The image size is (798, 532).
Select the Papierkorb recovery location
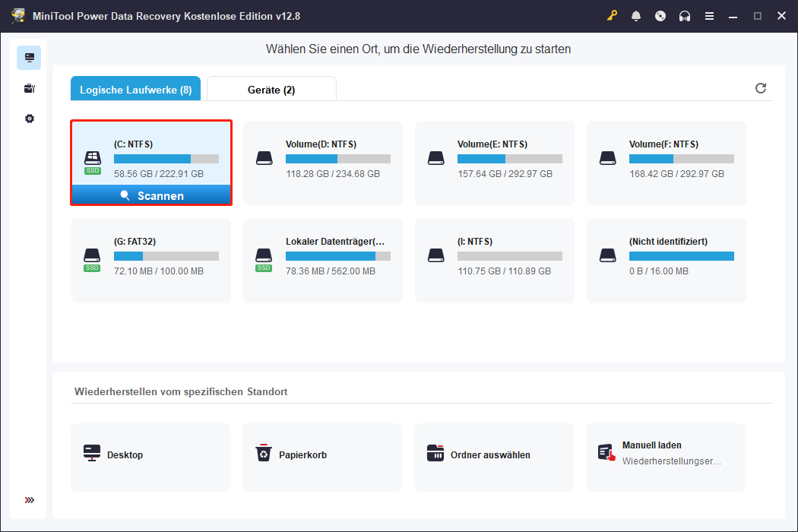[322, 457]
